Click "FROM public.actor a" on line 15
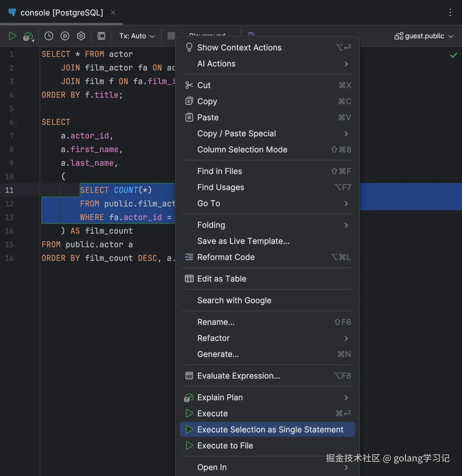Viewport: 462px width, 476px height. [x=87, y=244]
